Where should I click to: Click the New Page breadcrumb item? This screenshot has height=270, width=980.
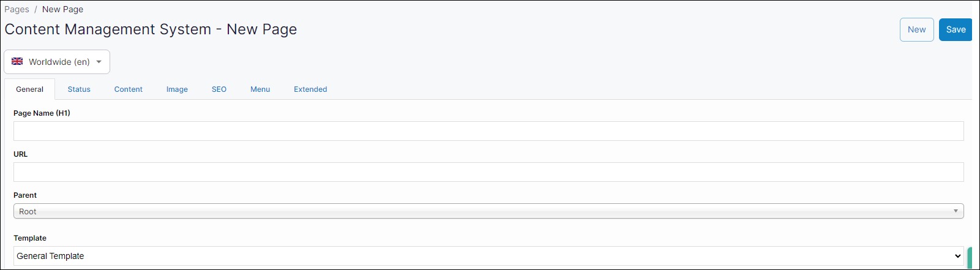click(x=62, y=9)
